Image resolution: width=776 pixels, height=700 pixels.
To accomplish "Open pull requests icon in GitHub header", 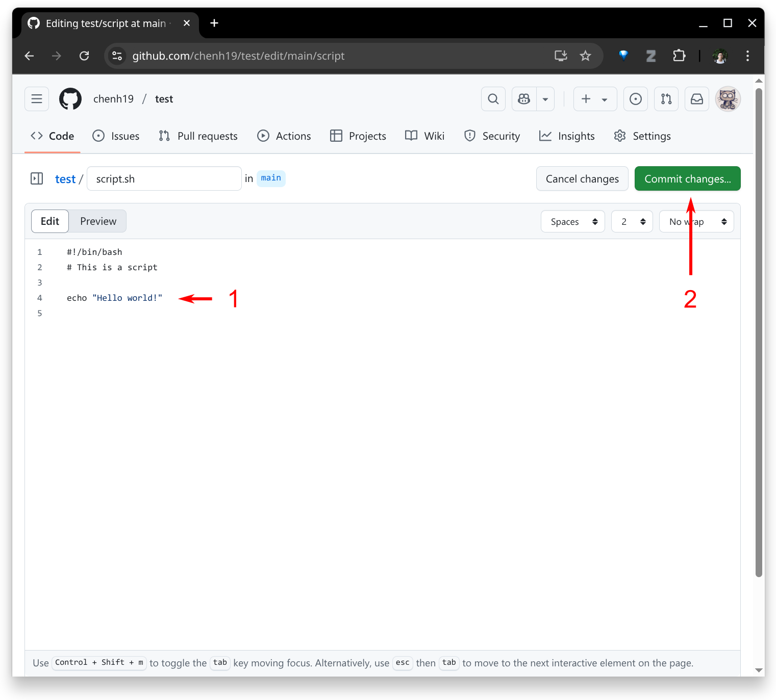I will 666,99.
